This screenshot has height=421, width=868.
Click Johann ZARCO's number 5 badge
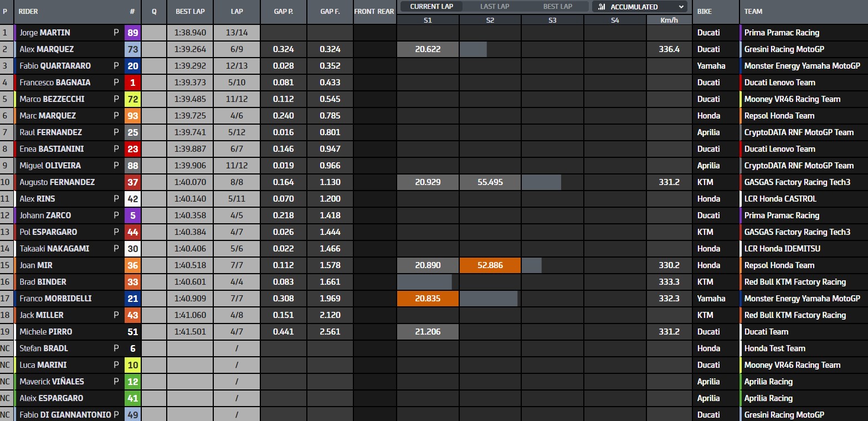click(133, 215)
